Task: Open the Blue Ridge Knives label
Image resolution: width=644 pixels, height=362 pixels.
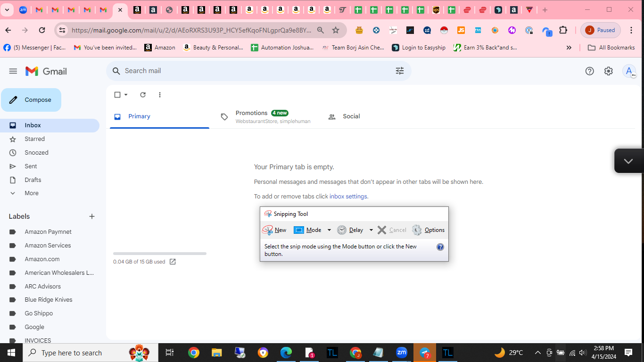Action: [50, 300]
